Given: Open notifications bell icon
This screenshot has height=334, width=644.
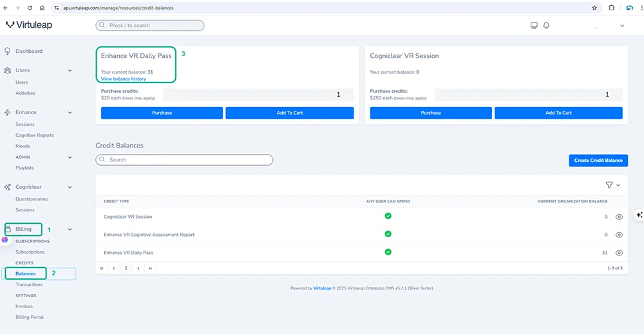Looking at the screenshot, I should pyautogui.click(x=546, y=26).
